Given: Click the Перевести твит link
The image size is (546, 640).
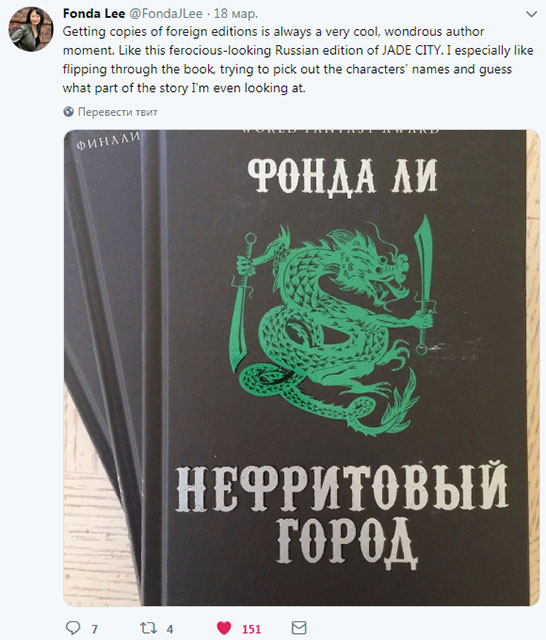Looking at the screenshot, I should click(x=118, y=112).
